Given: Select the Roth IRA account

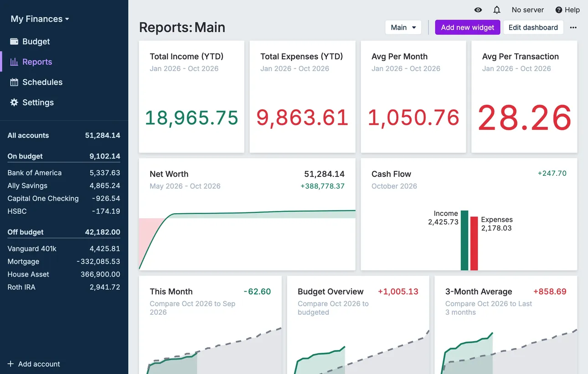Looking at the screenshot, I should point(64,287).
